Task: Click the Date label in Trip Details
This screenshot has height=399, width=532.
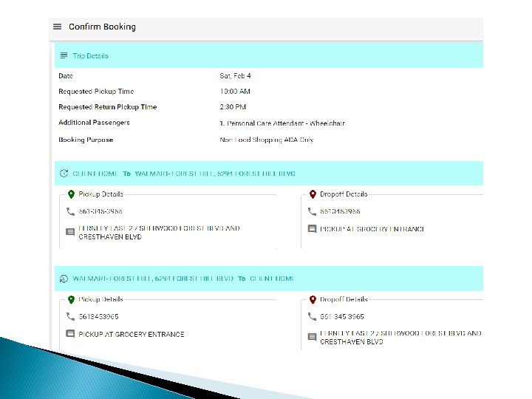Action: pos(66,76)
